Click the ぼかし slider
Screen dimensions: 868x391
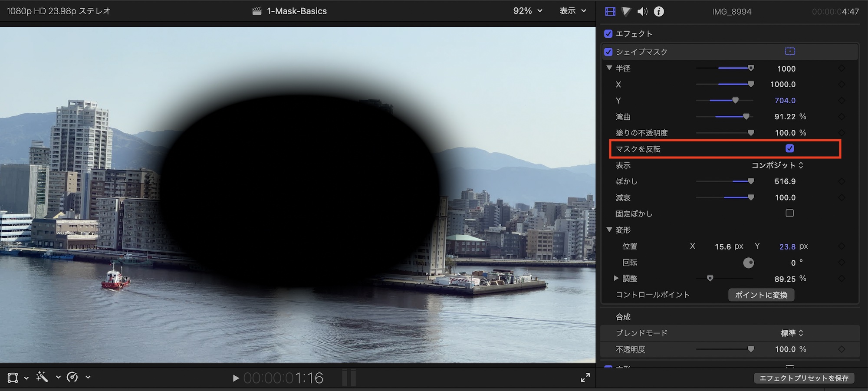tap(725, 181)
